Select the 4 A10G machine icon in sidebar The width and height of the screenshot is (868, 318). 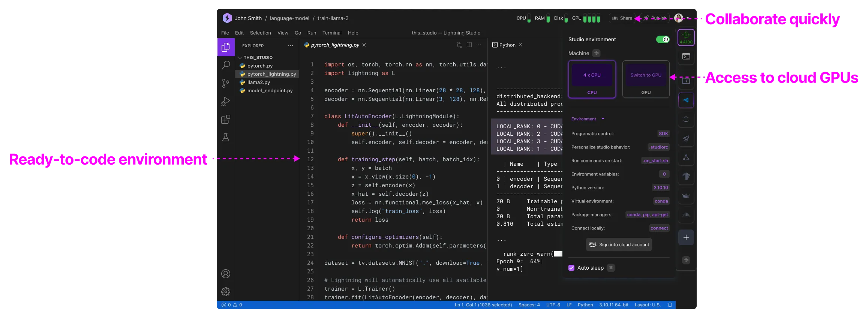click(x=686, y=37)
